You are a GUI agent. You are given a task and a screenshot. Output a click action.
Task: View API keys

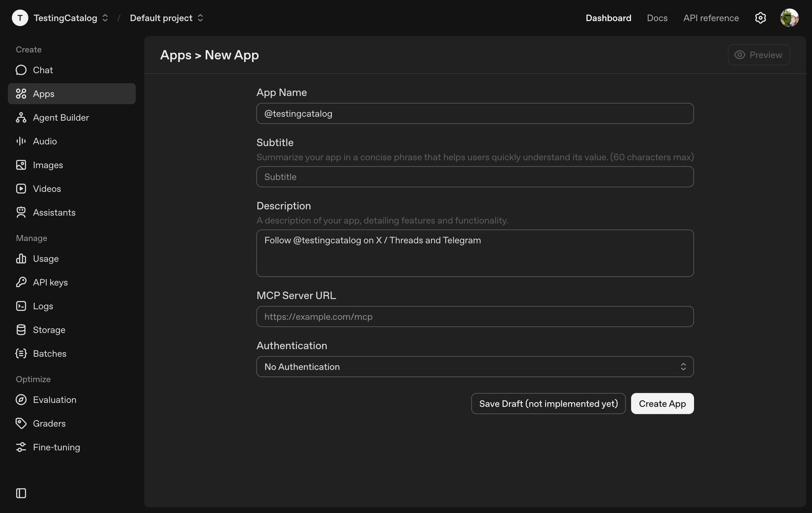50,282
